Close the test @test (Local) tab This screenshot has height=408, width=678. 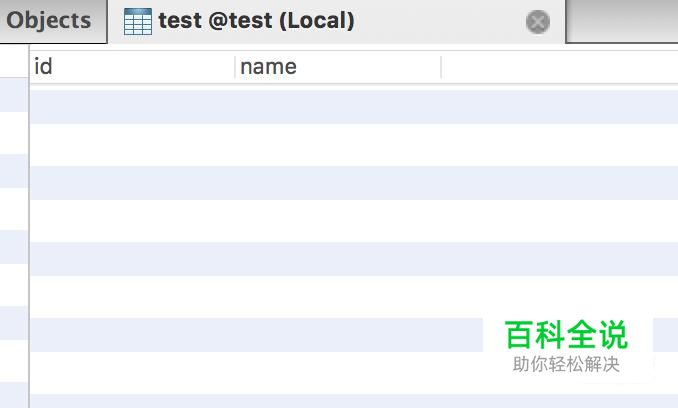tap(538, 22)
